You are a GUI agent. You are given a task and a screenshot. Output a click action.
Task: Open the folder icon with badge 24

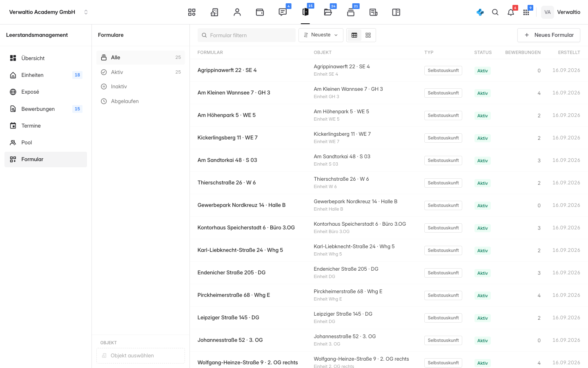(328, 12)
